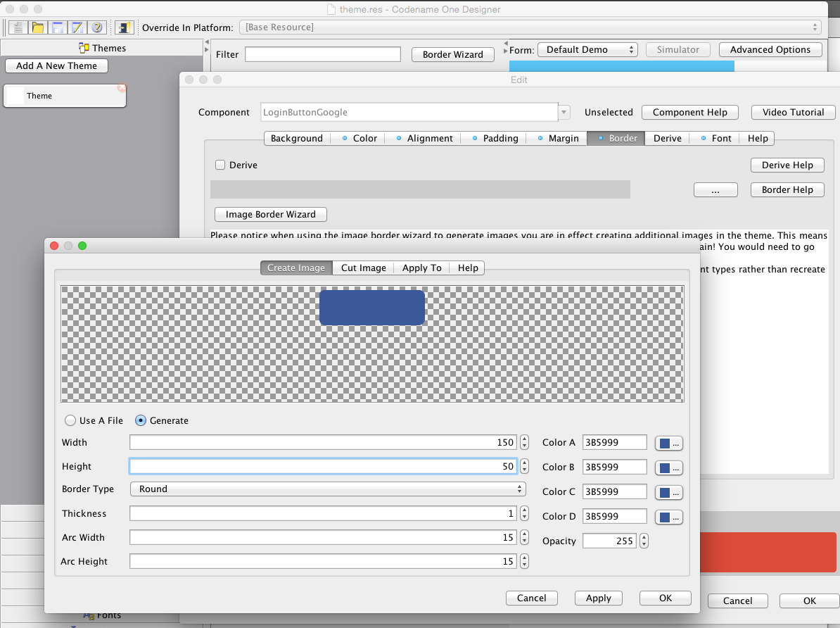
Task: Click inside the Height input field
Action: (324, 466)
